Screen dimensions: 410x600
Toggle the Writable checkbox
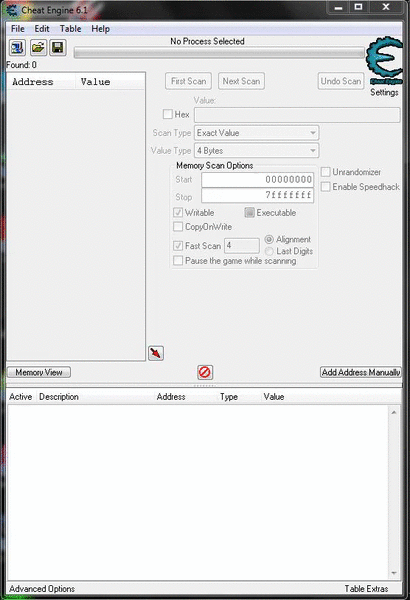178,212
